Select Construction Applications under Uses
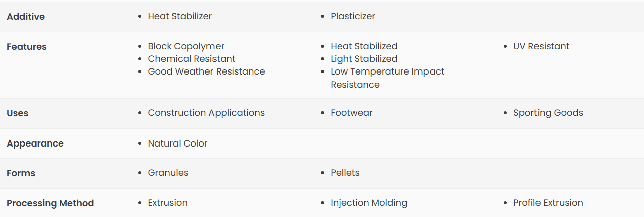 tap(206, 113)
